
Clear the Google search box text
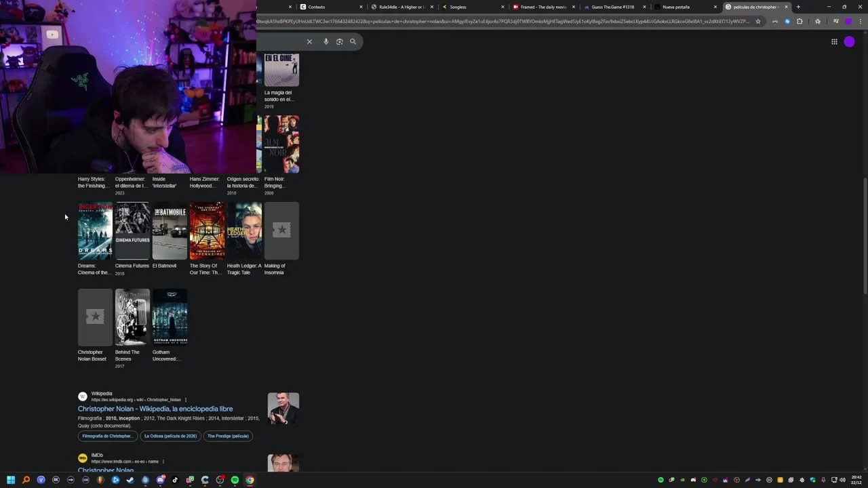coord(309,41)
